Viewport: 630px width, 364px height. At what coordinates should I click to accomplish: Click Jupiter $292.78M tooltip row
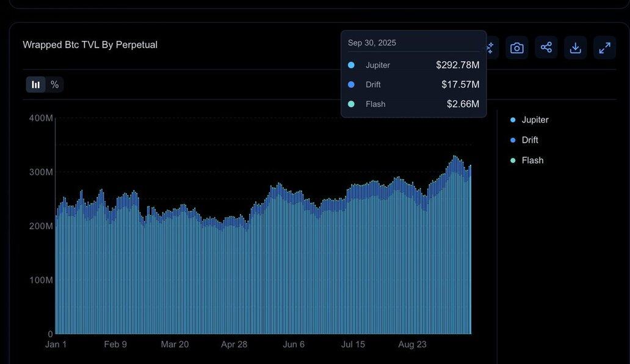[413, 65]
